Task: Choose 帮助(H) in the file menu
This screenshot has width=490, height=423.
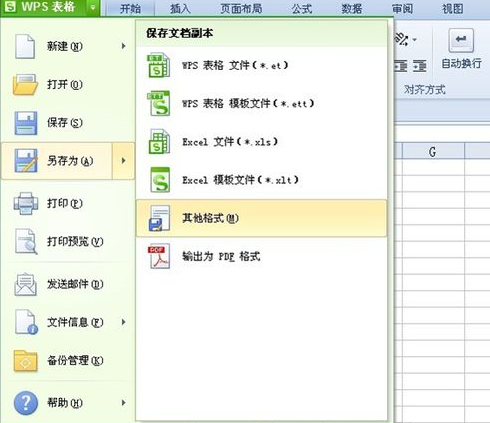Action: (x=68, y=403)
